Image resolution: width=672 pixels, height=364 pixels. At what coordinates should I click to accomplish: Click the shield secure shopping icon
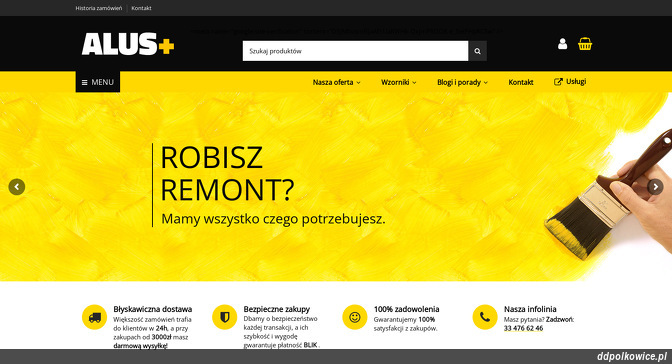tap(225, 317)
